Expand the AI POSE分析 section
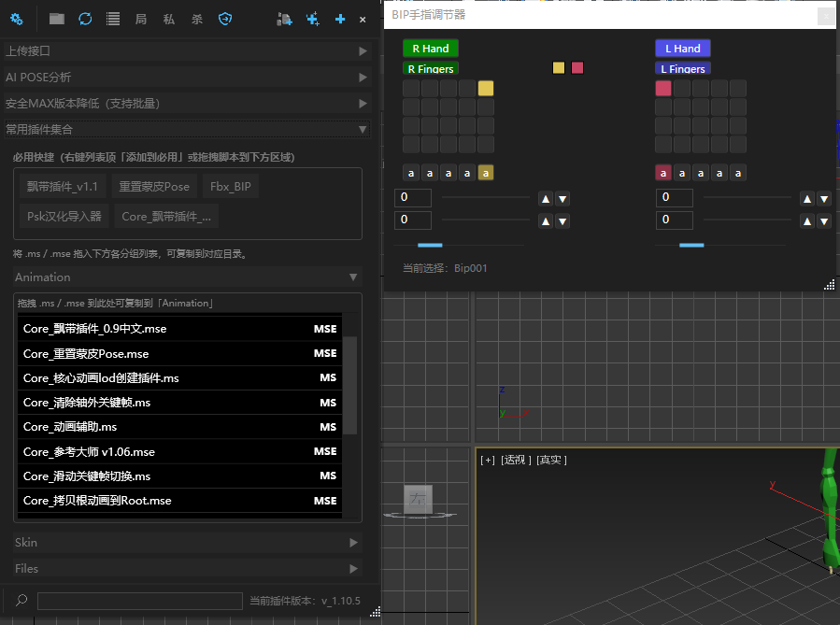 click(x=187, y=78)
